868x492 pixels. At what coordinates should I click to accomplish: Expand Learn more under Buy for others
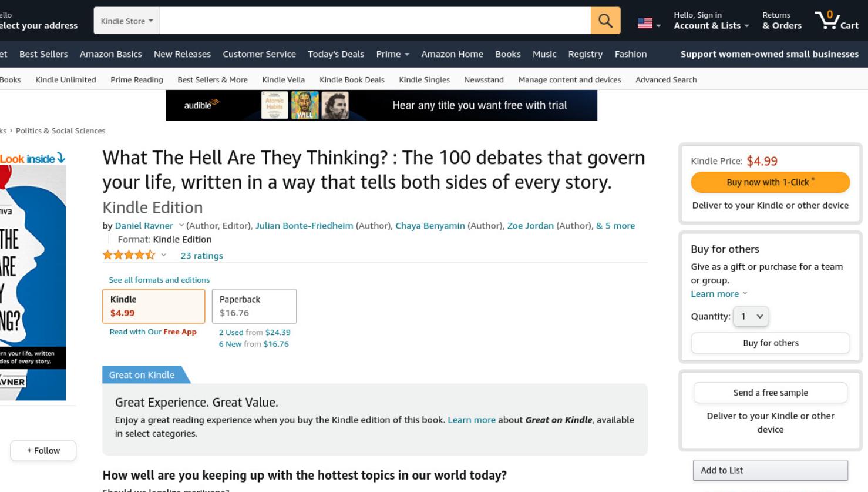coord(719,294)
